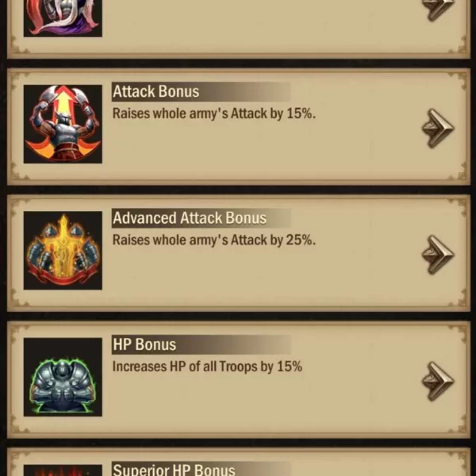This screenshot has height=476, width=476.
Task: Tap the Advanced Attack Bonus golden sword icon
Action: 63,251
